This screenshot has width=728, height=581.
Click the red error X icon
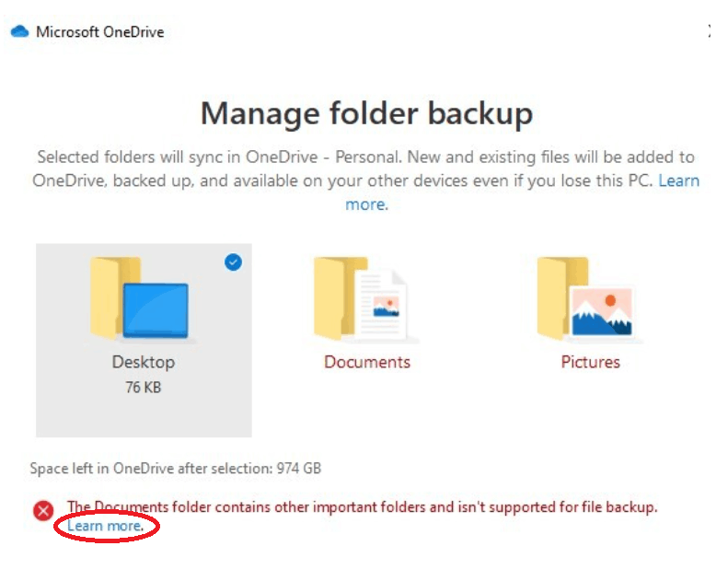click(43, 511)
